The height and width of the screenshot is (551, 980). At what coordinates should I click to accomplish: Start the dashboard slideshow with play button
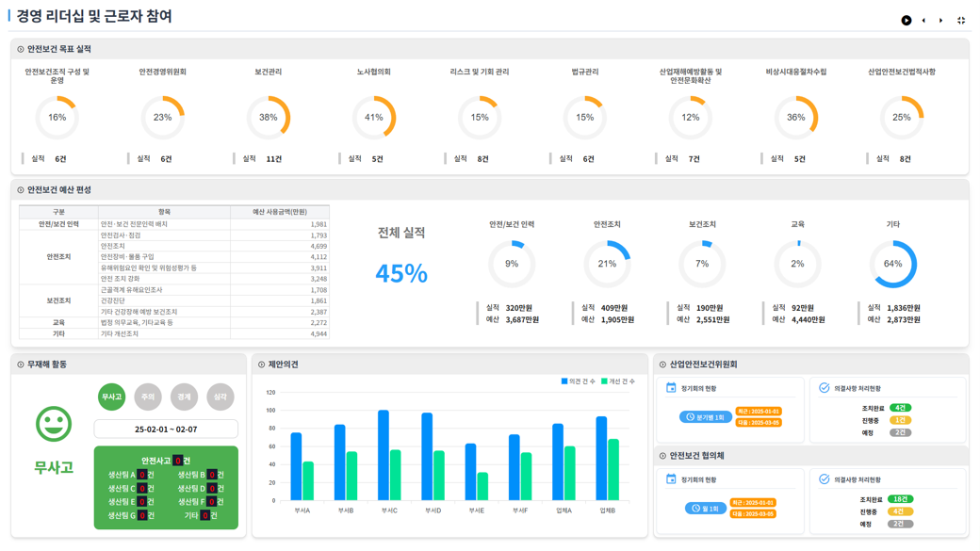tap(906, 21)
